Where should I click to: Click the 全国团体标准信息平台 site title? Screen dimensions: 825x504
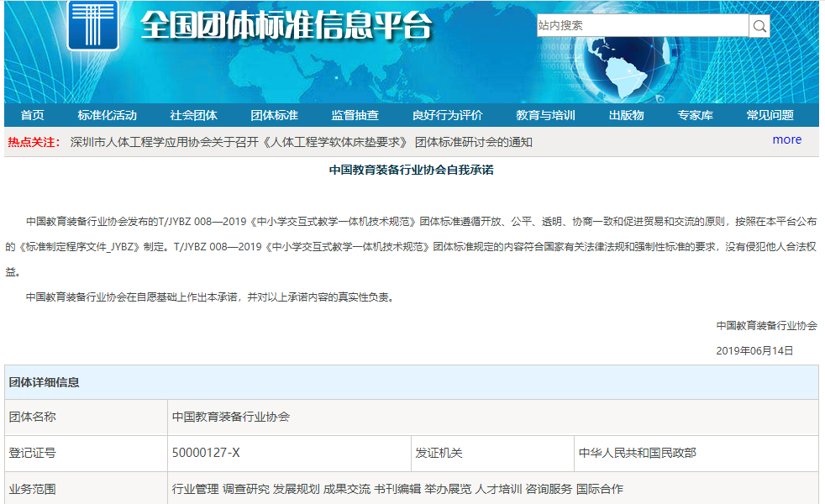pyautogui.click(x=286, y=27)
